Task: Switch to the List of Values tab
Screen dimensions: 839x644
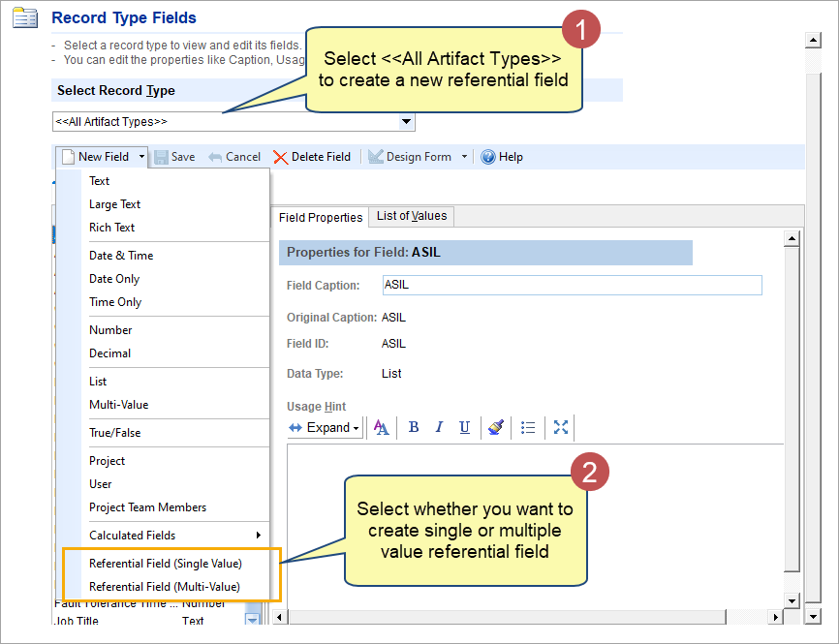Action: pyautogui.click(x=412, y=216)
